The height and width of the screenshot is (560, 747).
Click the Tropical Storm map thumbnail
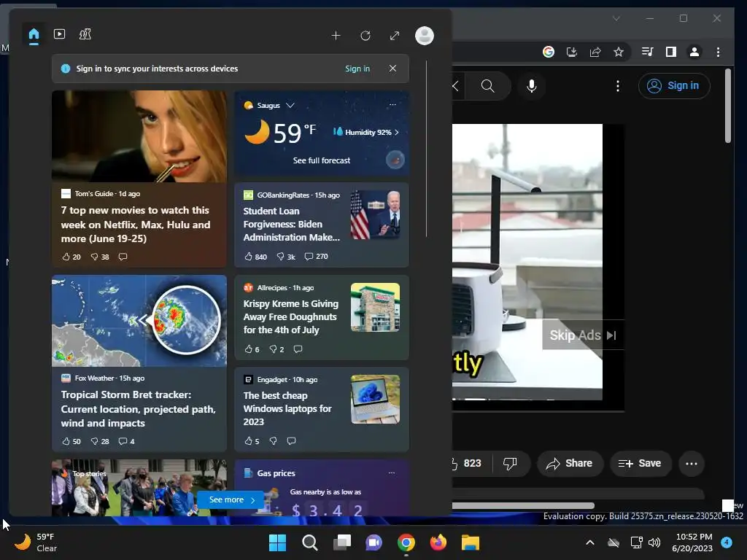[x=139, y=321]
